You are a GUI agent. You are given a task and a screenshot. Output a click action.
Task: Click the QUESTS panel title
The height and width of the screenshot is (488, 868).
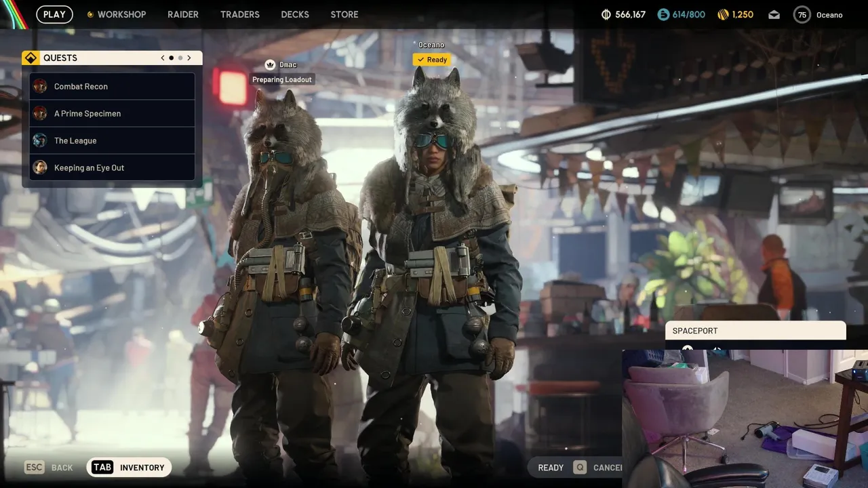[x=60, y=58]
